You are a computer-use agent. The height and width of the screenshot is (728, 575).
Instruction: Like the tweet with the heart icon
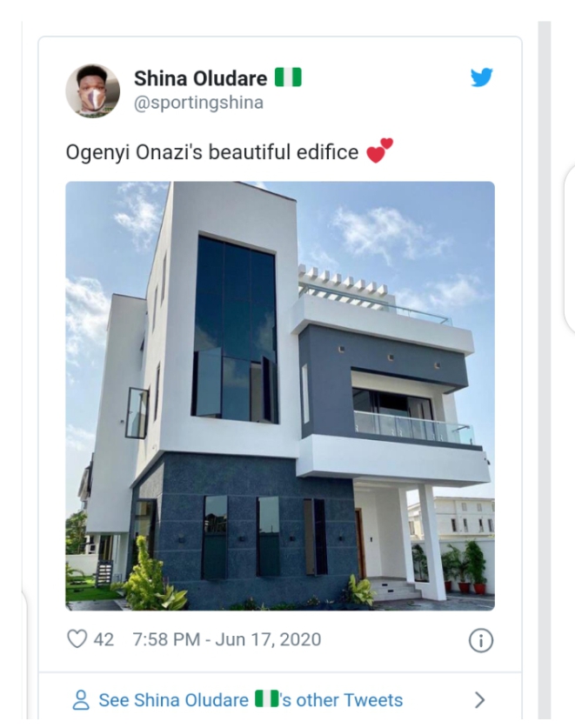click(77, 639)
